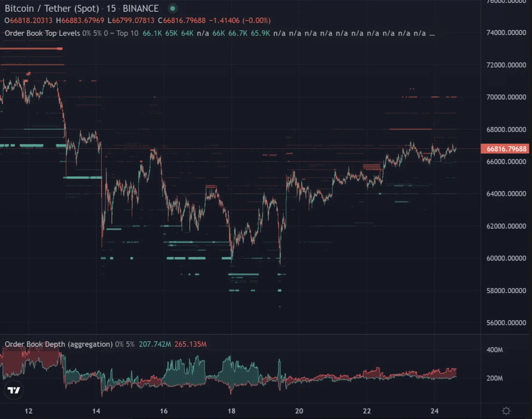Click the 207.742M bid depth value
The image size is (532, 419).
point(155,344)
